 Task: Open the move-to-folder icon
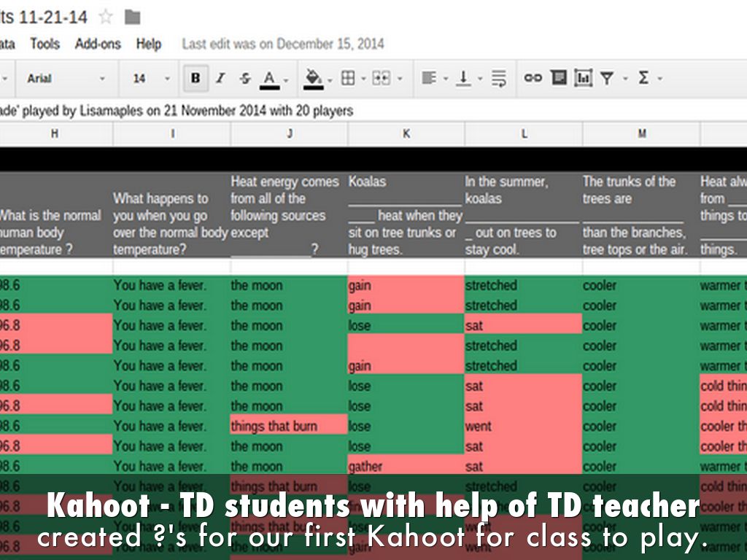(x=132, y=17)
